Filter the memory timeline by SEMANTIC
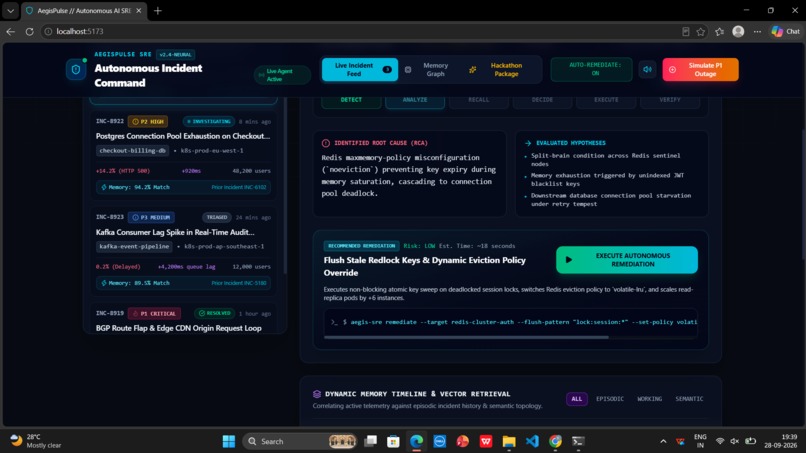 tap(689, 399)
